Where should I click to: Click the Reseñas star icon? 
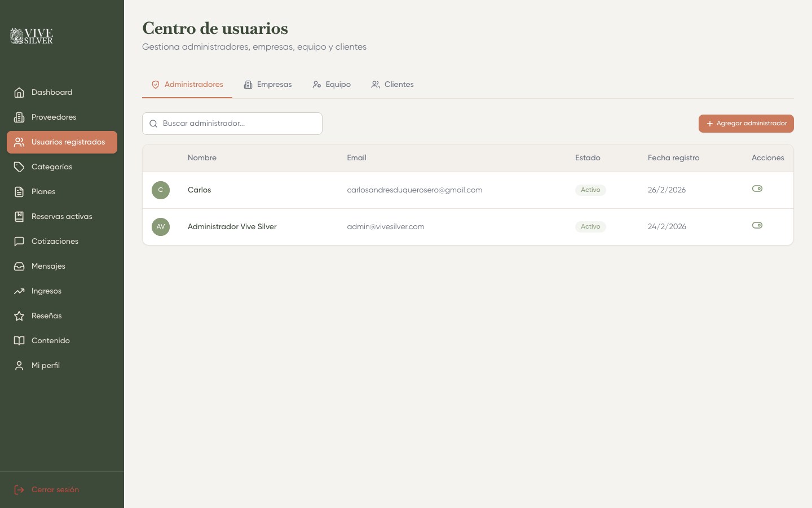[19, 316]
